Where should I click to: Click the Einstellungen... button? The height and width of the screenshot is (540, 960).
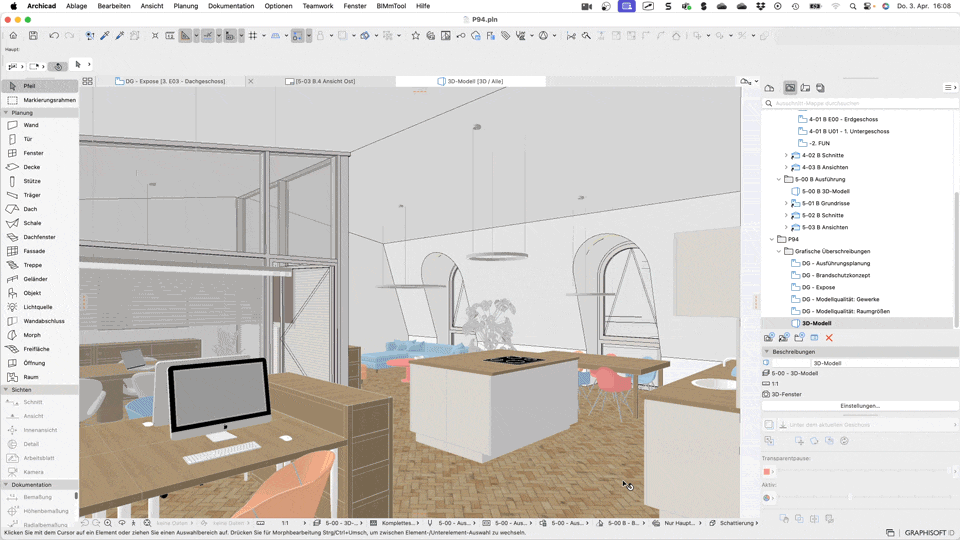(860, 406)
